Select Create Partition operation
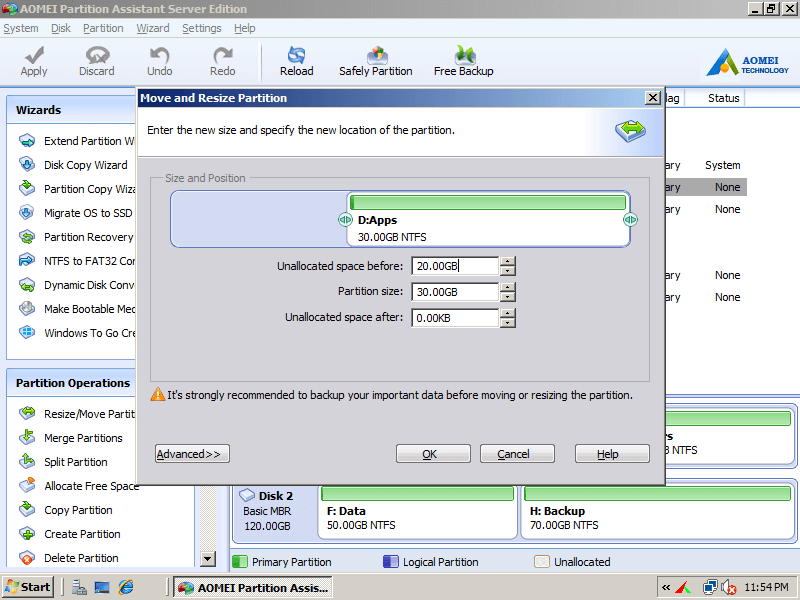 click(x=69, y=534)
